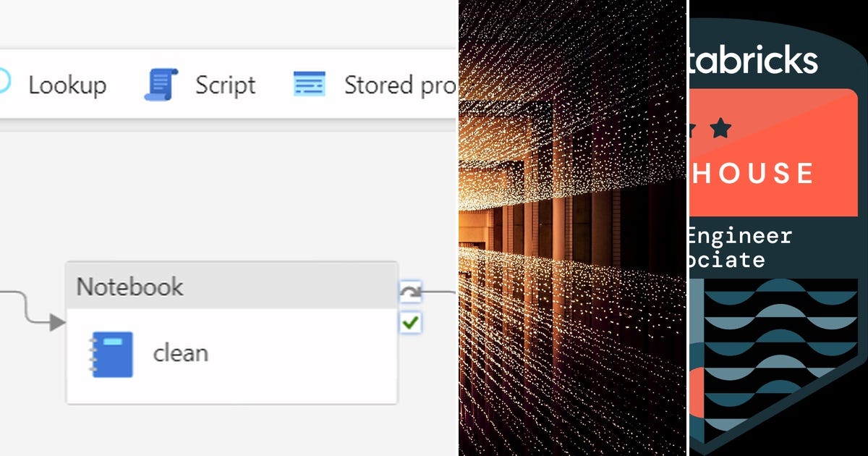The height and width of the screenshot is (456, 868).
Task: Open the Lookup activity entry
Action: click(67, 84)
